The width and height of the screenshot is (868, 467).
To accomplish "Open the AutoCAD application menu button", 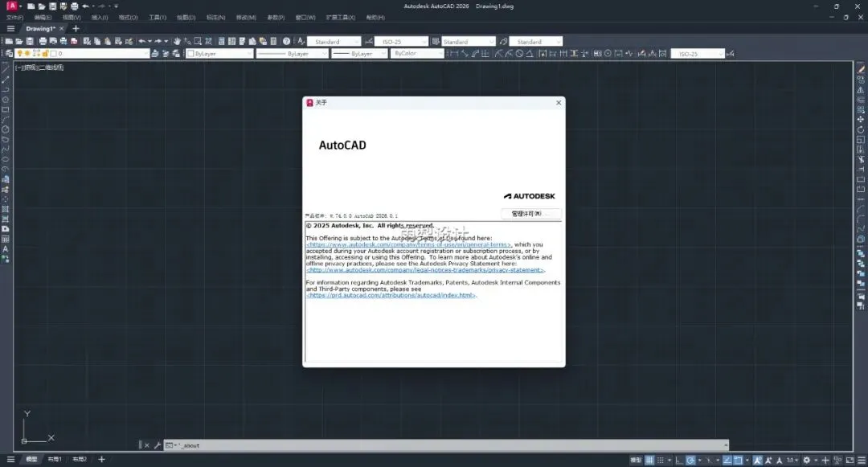I will (x=11, y=6).
